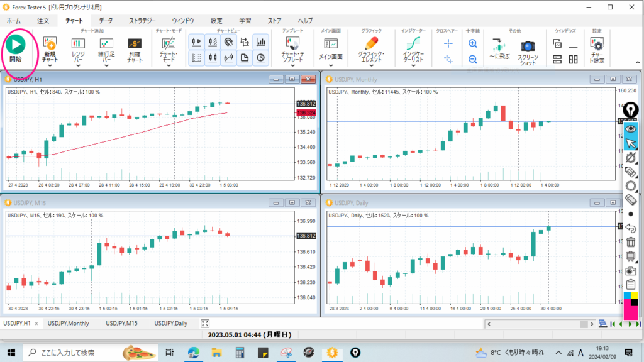This screenshot has height=362, width=644.
Task: Pick the yellow color swatch in sidebar
Action: tap(635, 295)
